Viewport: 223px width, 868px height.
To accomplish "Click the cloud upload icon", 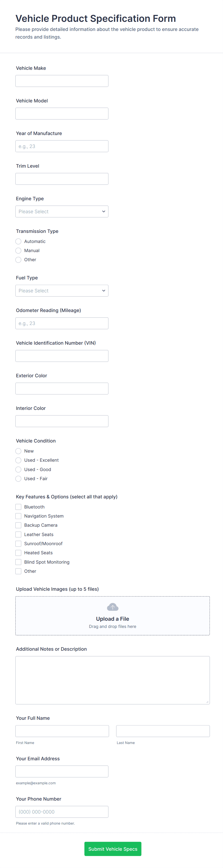I will click(112, 607).
